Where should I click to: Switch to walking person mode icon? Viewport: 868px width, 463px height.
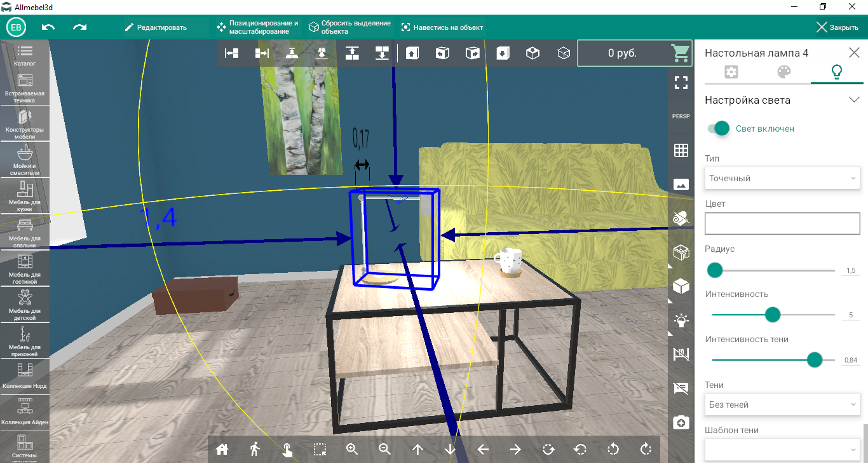click(255, 449)
